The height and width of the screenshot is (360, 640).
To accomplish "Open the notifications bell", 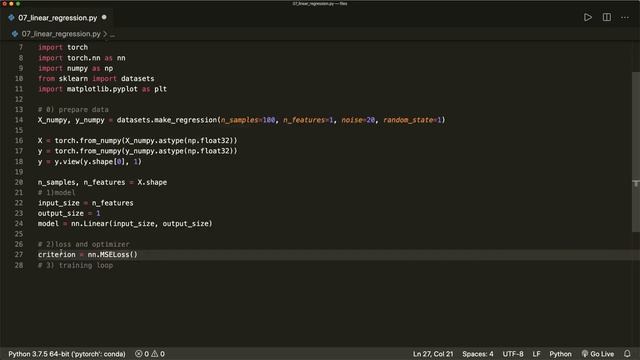I will point(627,354).
